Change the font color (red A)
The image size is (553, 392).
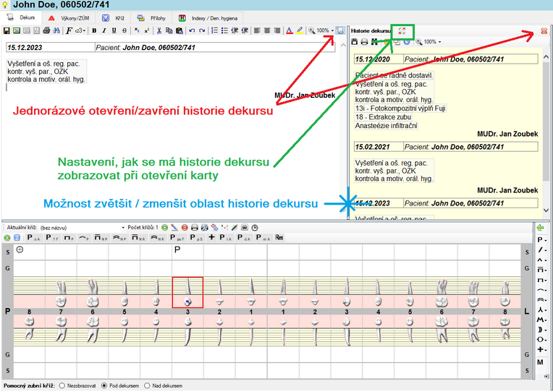pos(290,30)
